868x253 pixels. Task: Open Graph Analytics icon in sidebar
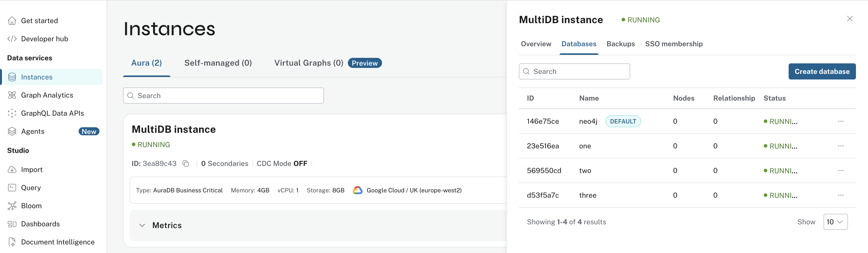(12, 95)
